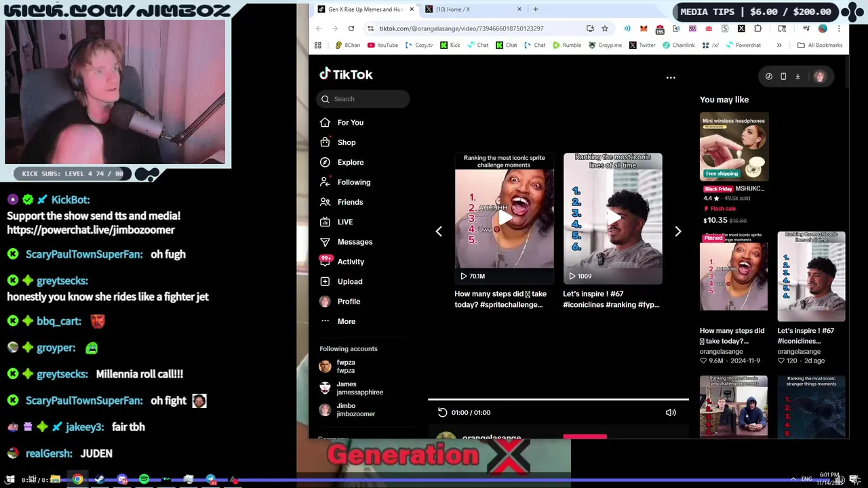Open a new browser tab

[x=536, y=9]
